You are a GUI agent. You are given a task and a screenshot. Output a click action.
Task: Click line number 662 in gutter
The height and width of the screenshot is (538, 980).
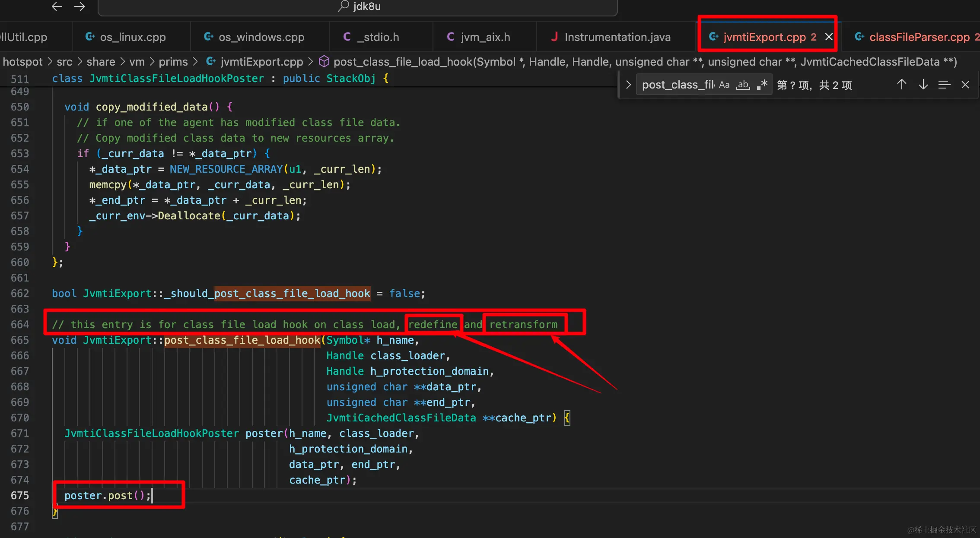(x=20, y=294)
